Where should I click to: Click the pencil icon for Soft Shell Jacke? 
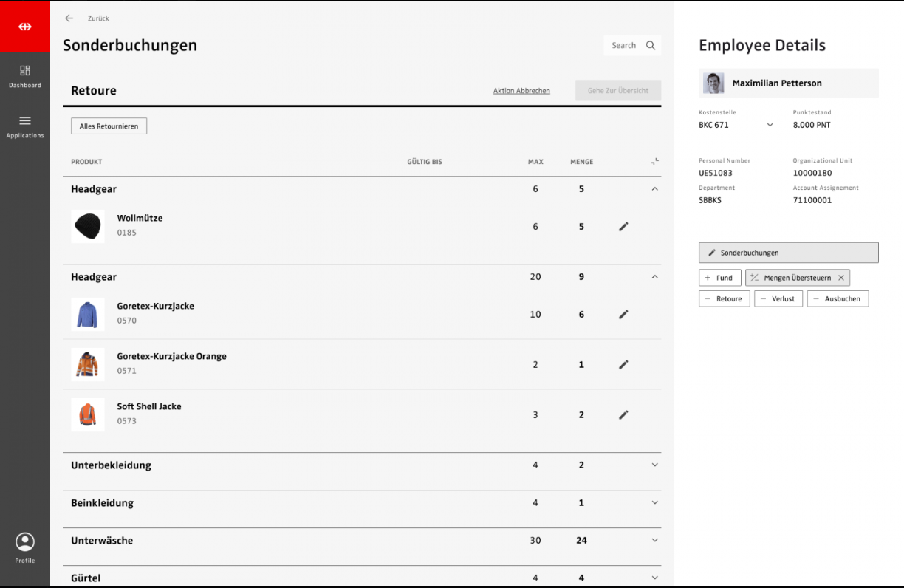tap(623, 415)
